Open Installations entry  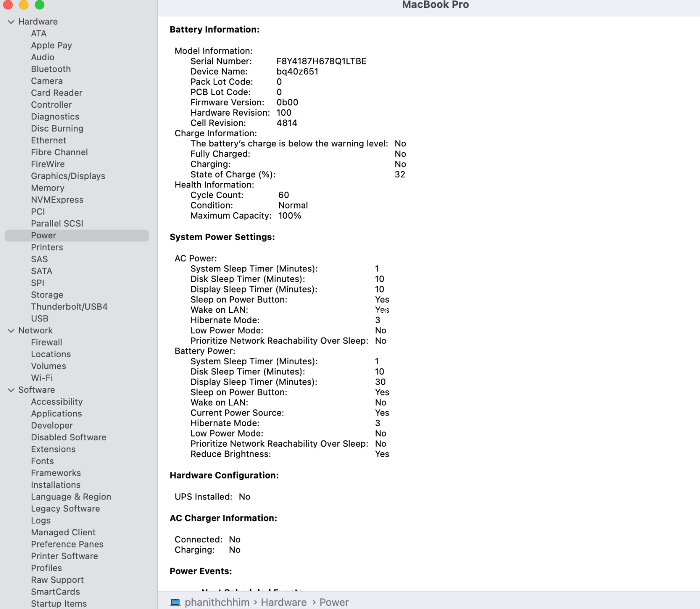coord(56,485)
